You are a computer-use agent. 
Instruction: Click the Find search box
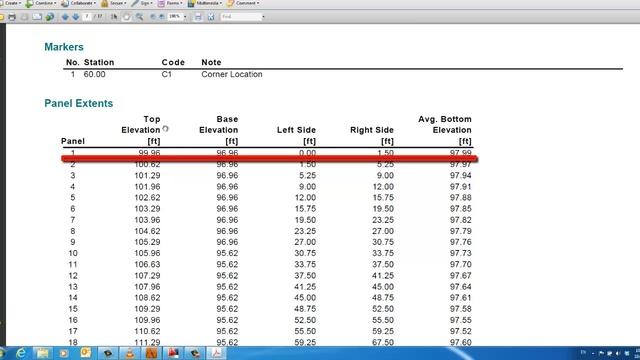click(241, 17)
